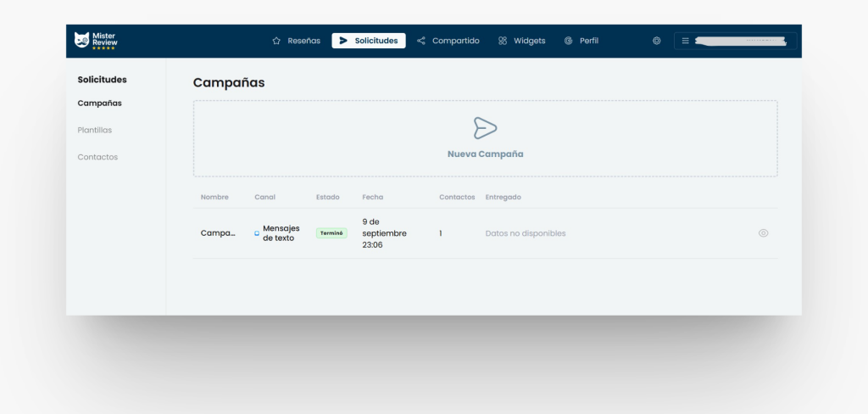Click the large paper plane Nueva Campaña icon
The width and height of the screenshot is (868, 414).
(x=485, y=128)
